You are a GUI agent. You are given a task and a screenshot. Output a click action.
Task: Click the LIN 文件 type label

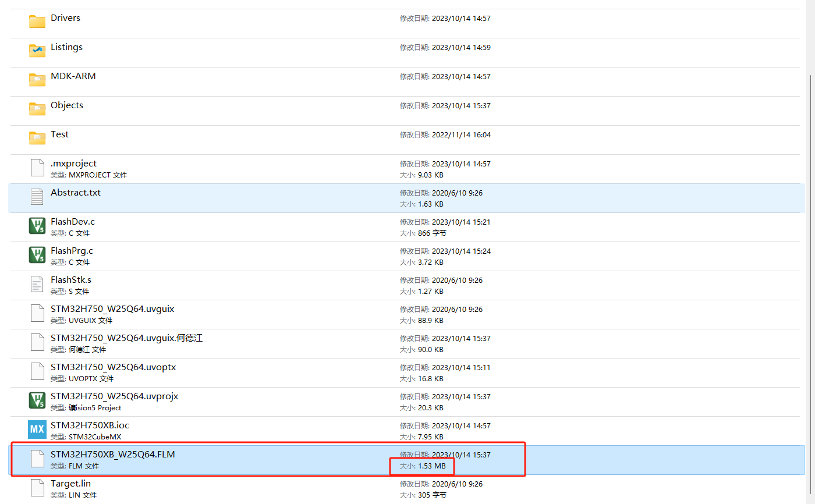[83, 495]
